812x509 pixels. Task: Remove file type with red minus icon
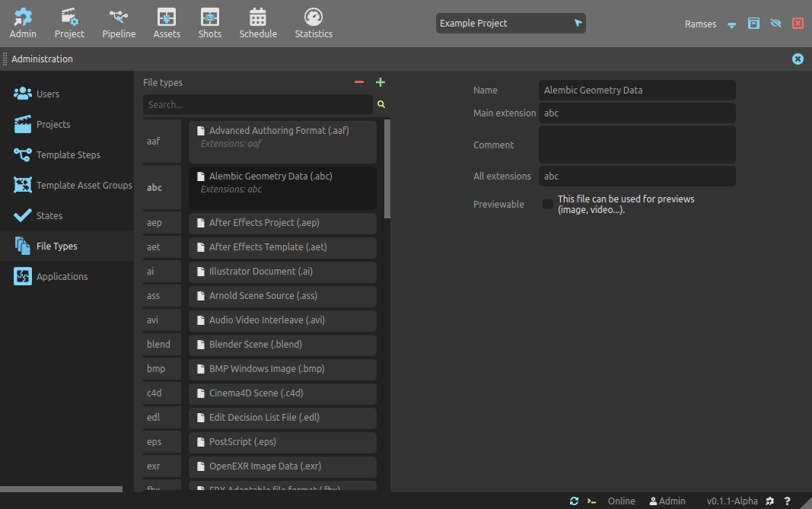[359, 82]
